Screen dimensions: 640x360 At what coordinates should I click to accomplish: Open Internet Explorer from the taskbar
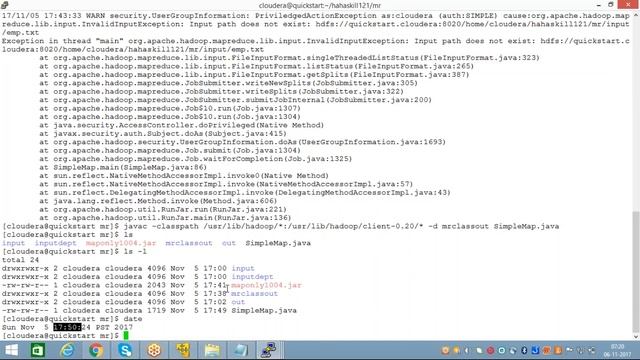tap(67, 350)
